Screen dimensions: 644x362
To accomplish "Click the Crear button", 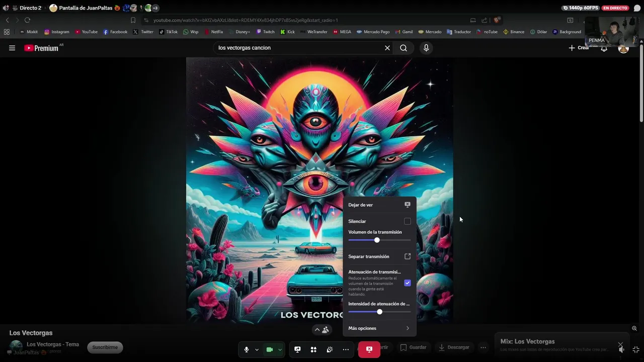I will click(x=579, y=48).
